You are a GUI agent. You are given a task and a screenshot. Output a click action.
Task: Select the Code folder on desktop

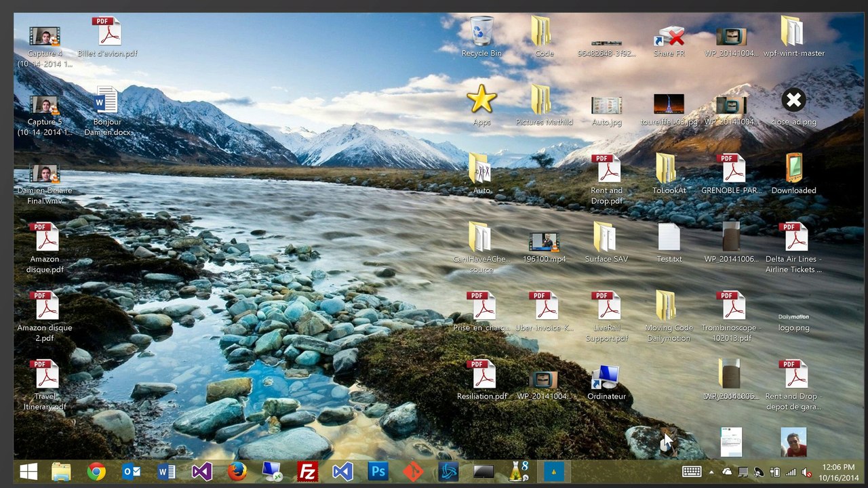pyautogui.click(x=544, y=37)
